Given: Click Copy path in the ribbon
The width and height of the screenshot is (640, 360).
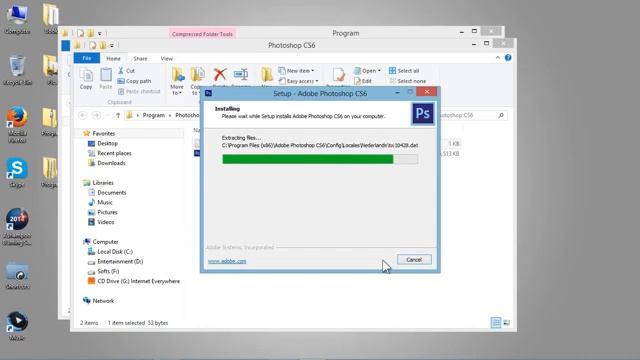Looking at the screenshot, I should coord(134,81).
